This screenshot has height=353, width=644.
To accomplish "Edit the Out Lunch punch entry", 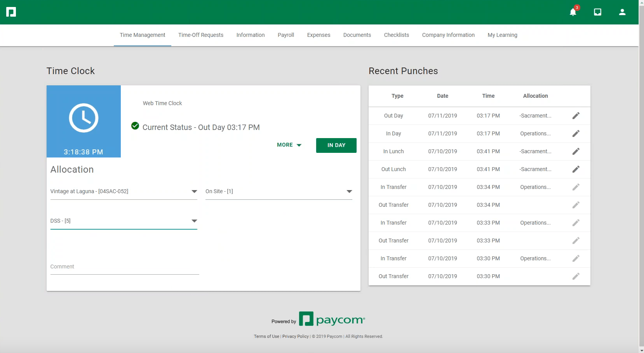I will click(x=576, y=169).
